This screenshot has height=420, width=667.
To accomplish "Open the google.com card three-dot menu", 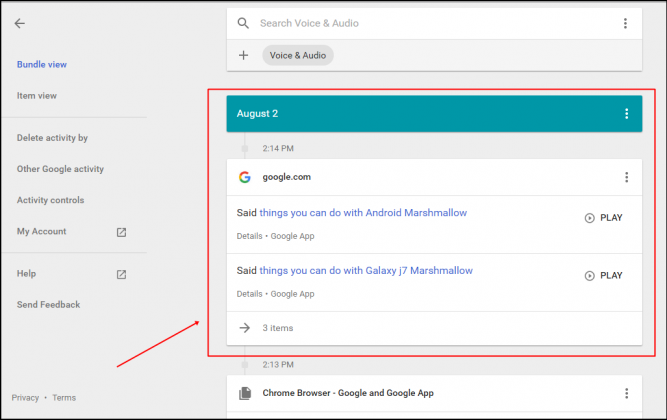I will pos(627,177).
